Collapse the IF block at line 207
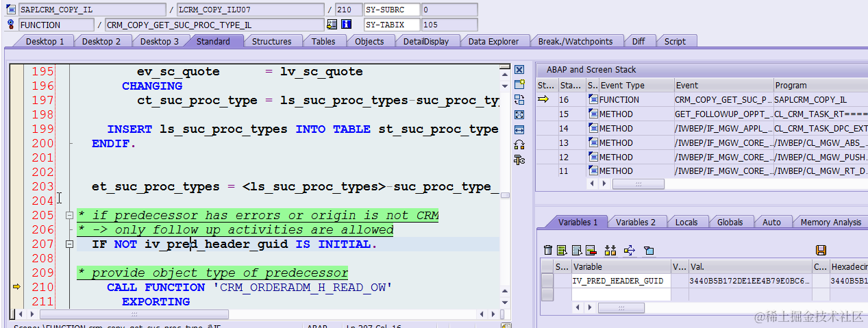The width and height of the screenshot is (868, 328). pos(69,244)
